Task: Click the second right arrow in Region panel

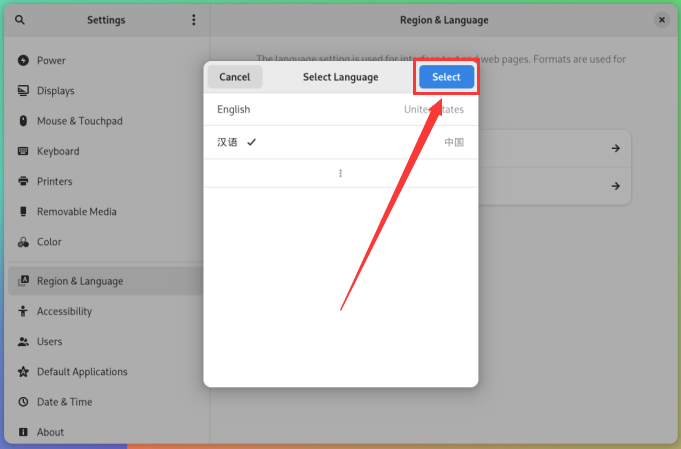Action: [616, 186]
